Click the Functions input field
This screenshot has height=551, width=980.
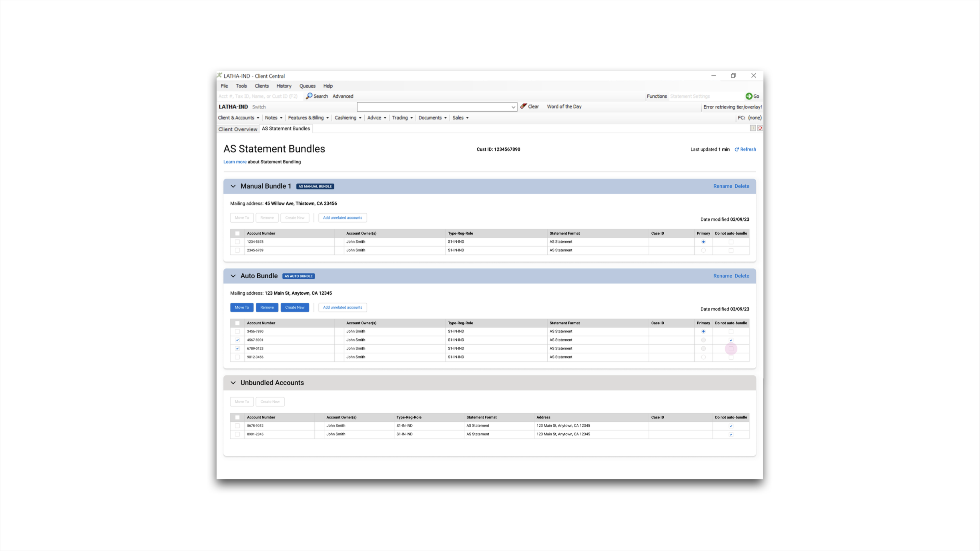point(705,97)
